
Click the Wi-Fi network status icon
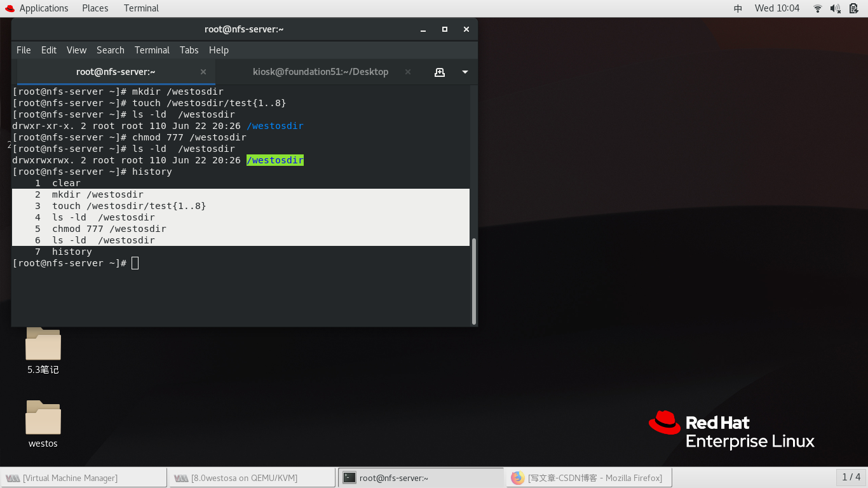pos(818,8)
